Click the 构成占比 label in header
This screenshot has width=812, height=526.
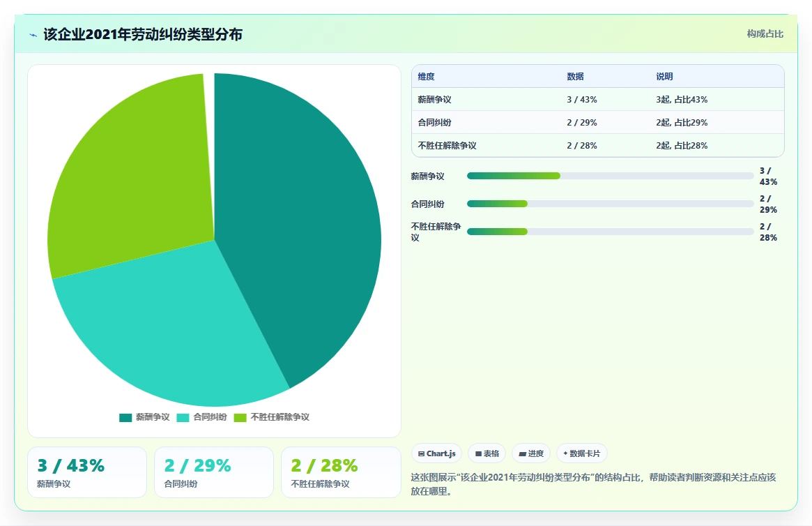(x=765, y=33)
